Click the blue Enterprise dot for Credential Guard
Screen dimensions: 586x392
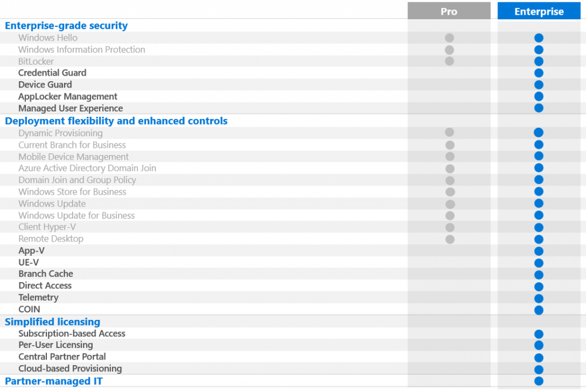[x=538, y=73]
